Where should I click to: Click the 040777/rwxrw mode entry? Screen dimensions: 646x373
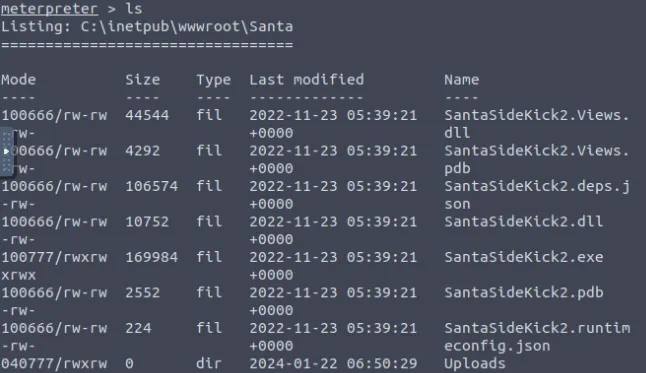point(54,364)
